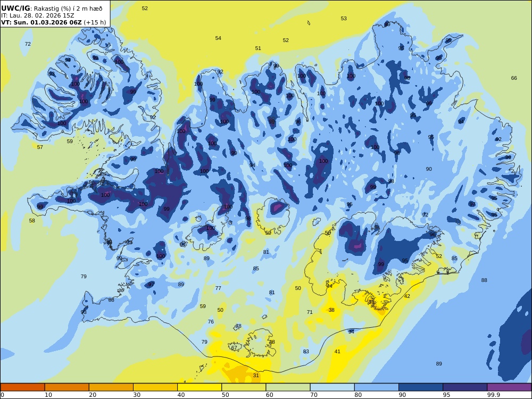Click the '71' humidity value on the map

(x=310, y=312)
